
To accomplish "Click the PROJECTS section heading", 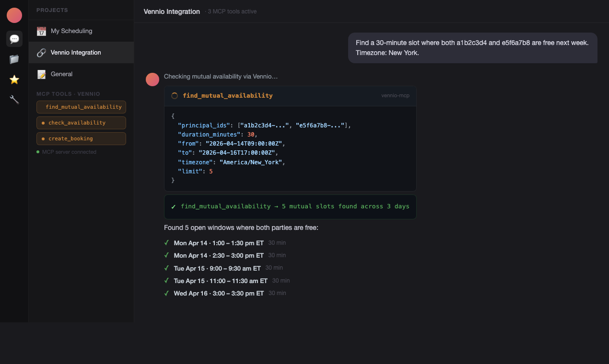I will point(52,10).
